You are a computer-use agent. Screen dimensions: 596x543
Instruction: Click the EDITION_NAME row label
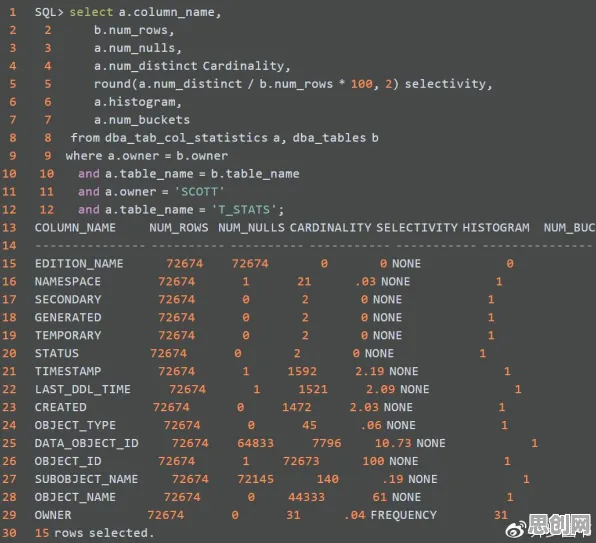click(79, 263)
